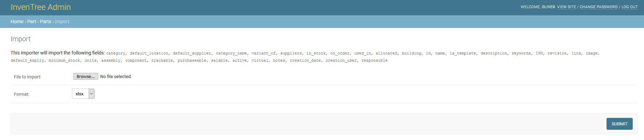Open the Parts breadcrumb link
The height and width of the screenshot is (140, 644).
point(45,21)
